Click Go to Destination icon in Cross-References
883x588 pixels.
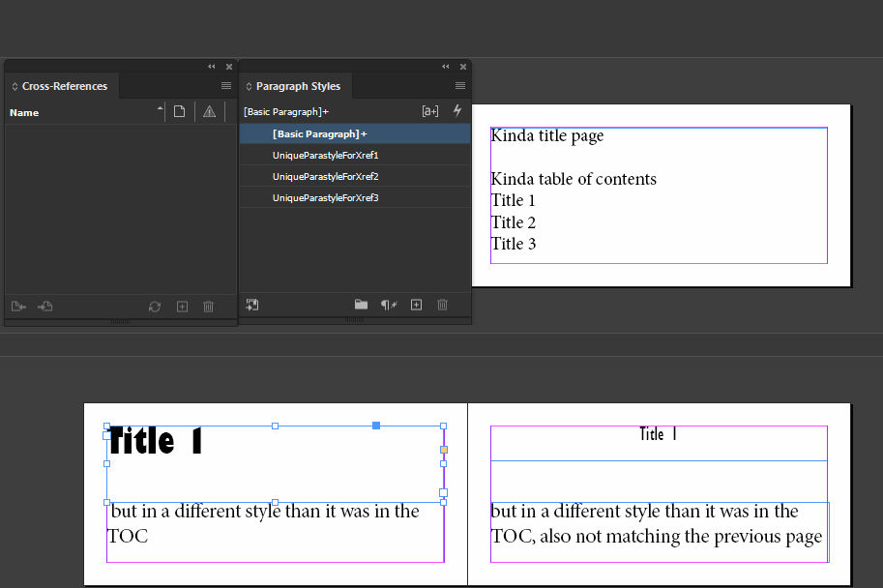click(x=45, y=307)
